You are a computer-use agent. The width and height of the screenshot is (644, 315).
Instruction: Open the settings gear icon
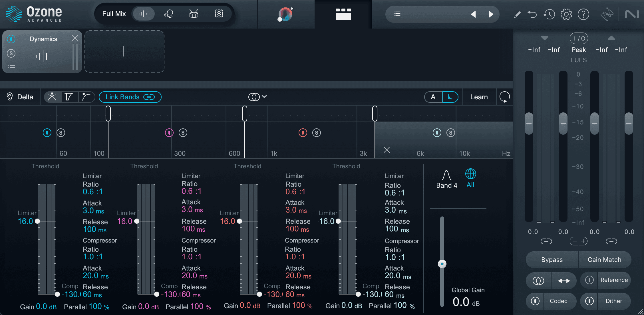click(566, 14)
